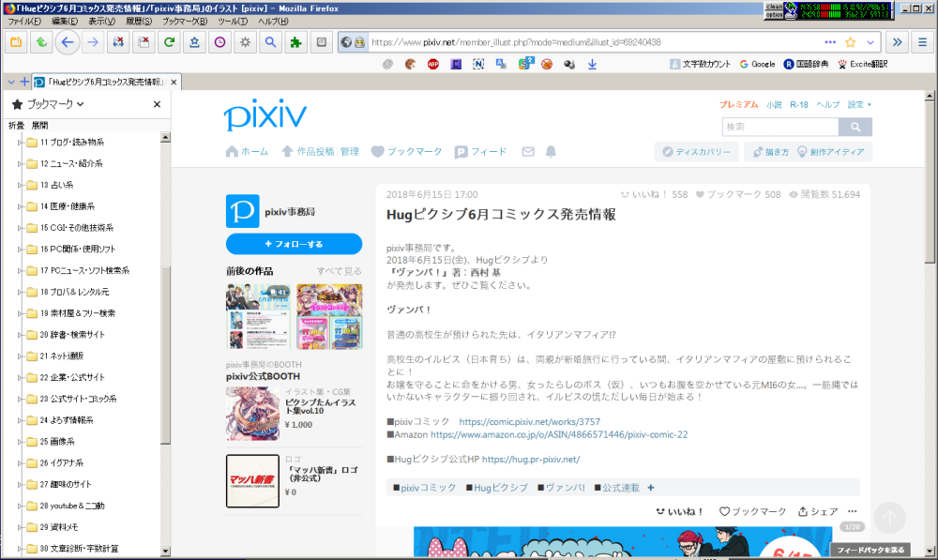The height and width of the screenshot is (560, 938).
Task: Open the ブックマーク sidebar dropdown
Action: pos(55,104)
